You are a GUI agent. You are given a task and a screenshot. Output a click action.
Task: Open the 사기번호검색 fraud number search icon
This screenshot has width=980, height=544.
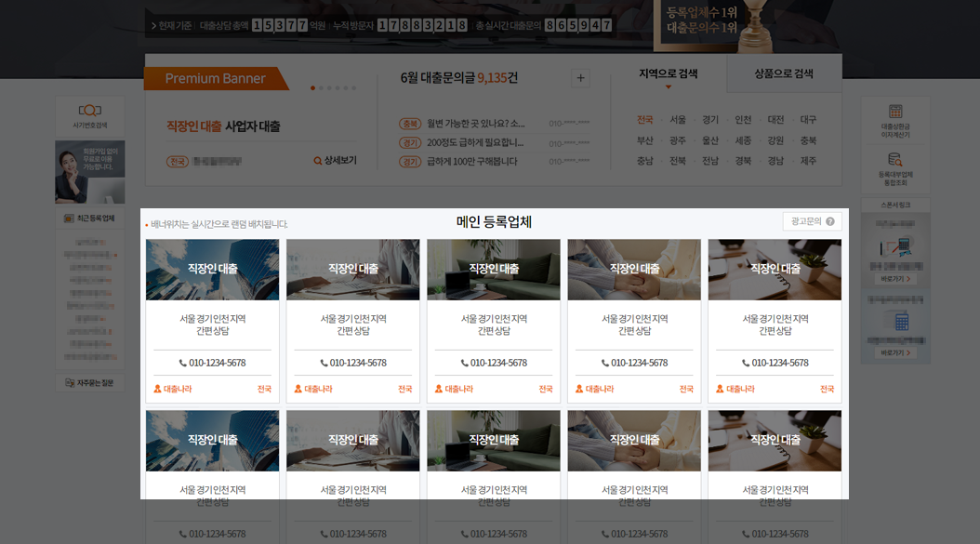(90, 111)
